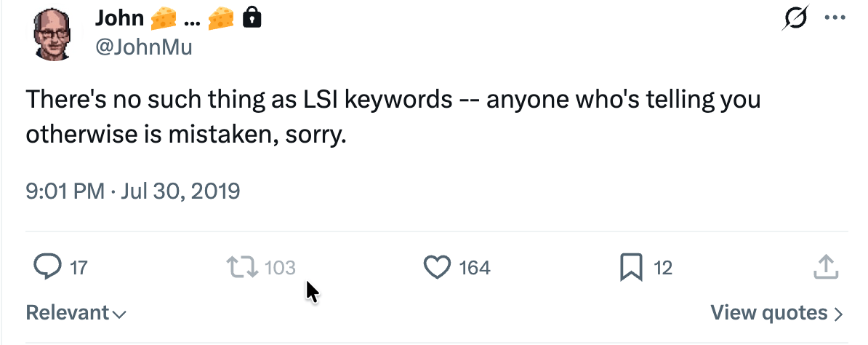The image size is (868, 345).
Task: Click the tweet text about LSI keywords
Action: (393, 116)
